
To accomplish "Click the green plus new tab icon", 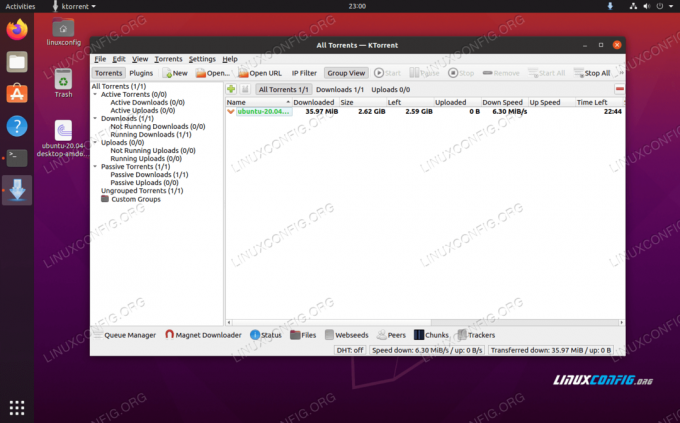I will click(231, 89).
